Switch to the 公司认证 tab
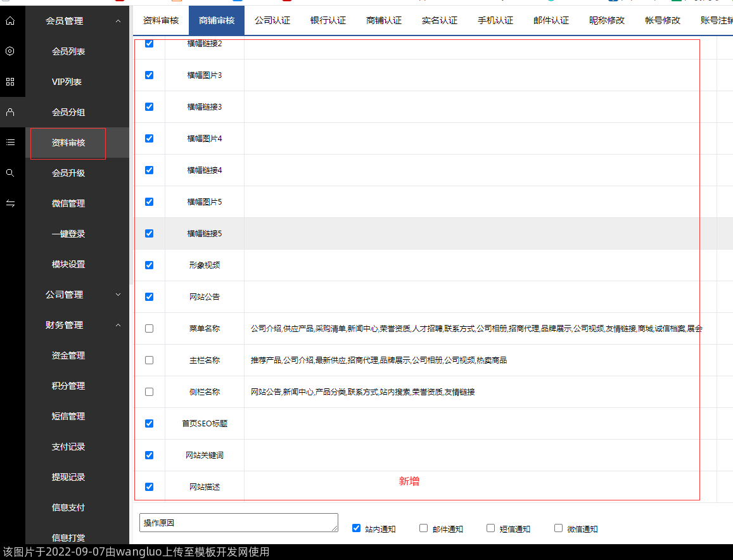Image resolution: width=733 pixels, height=560 pixels. [x=272, y=20]
